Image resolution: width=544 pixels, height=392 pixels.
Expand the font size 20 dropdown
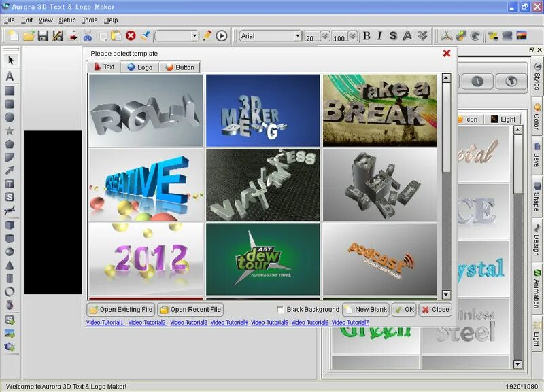point(325,36)
